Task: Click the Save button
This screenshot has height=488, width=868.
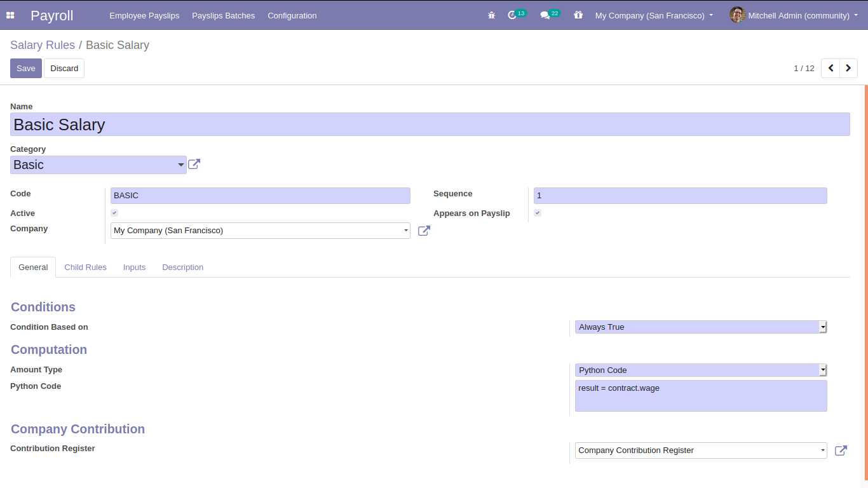Action: tap(26, 69)
